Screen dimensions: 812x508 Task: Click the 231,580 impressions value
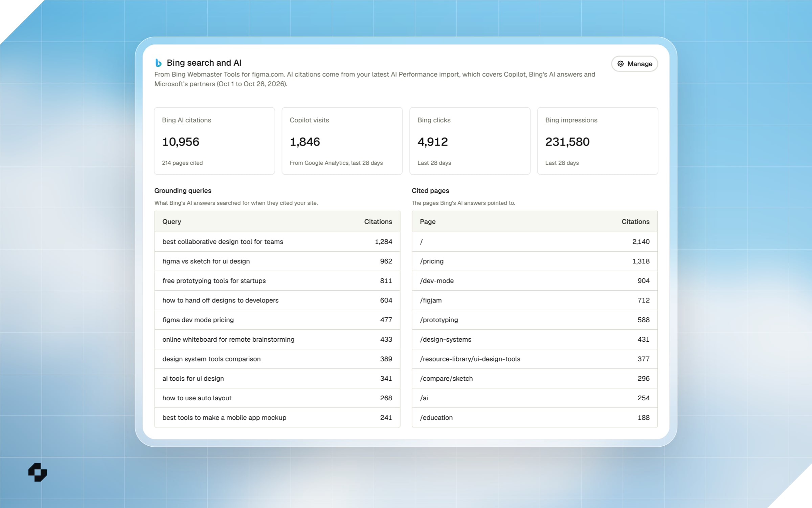(567, 142)
